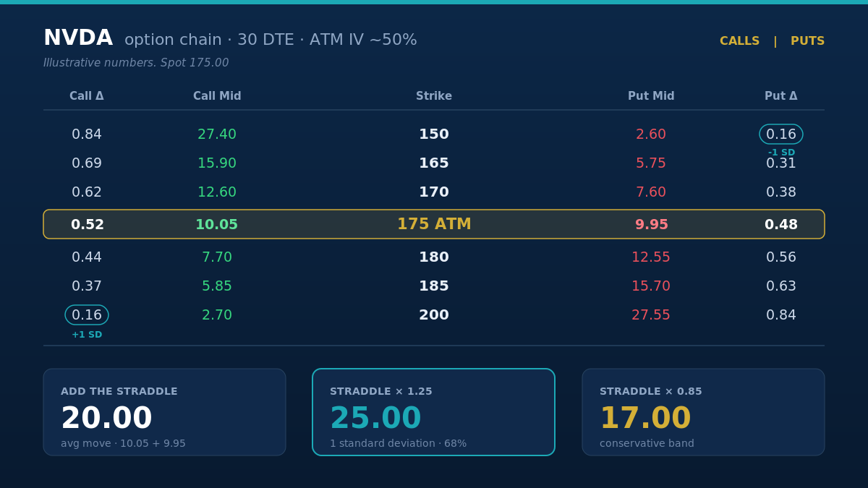The width and height of the screenshot is (868, 488).
Task: Click put mid price 27.55
Action: coord(651,315)
